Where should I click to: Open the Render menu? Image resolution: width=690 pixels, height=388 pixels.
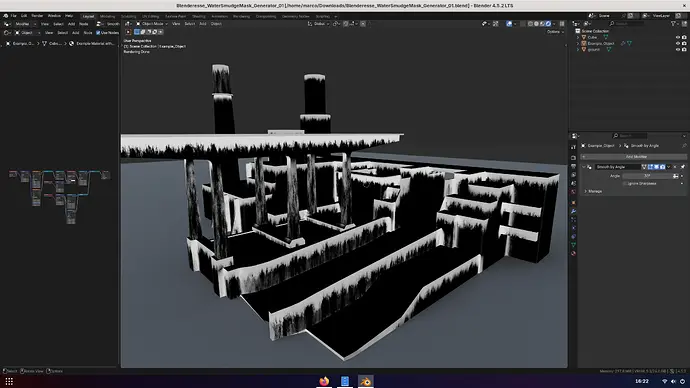[37, 16]
